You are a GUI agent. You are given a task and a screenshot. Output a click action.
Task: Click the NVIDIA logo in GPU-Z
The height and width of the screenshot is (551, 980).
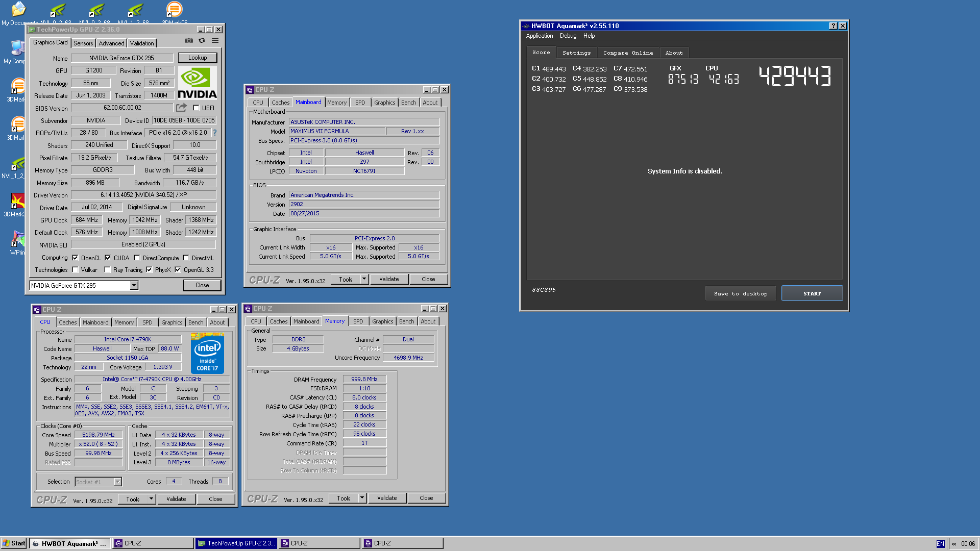pyautogui.click(x=197, y=83)
